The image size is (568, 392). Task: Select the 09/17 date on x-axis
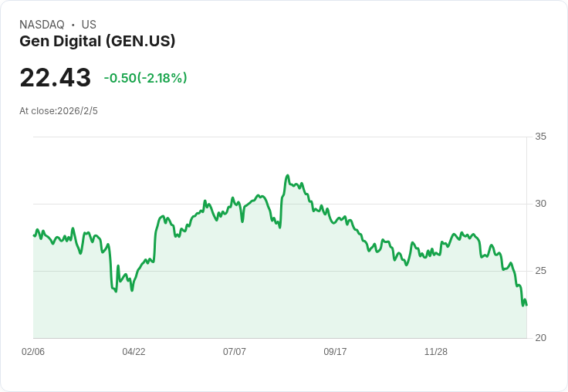pos(335,352)
